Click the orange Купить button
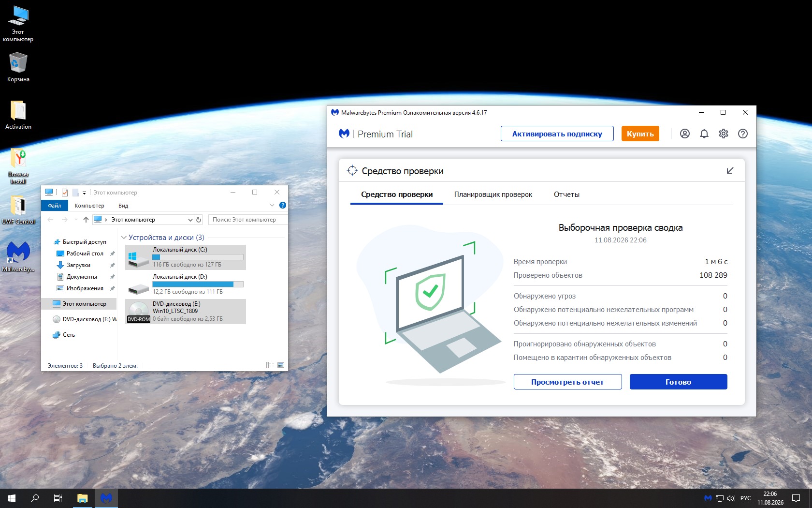 tap(640, 134)
